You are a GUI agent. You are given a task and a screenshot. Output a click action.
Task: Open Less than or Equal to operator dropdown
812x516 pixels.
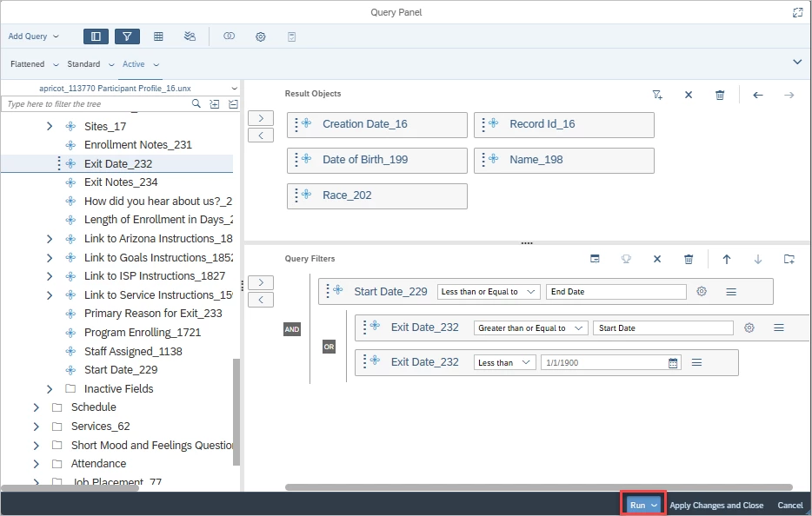point(489,291)
